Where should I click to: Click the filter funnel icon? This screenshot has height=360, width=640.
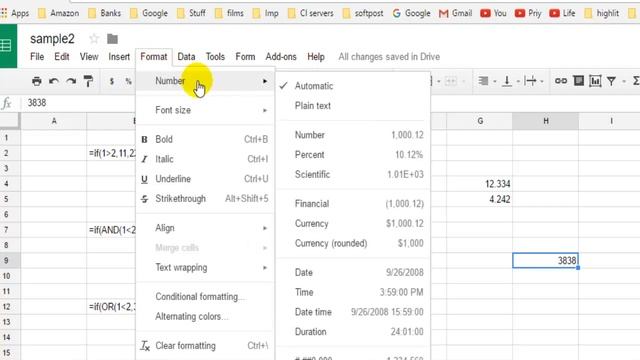pos(611,81)
